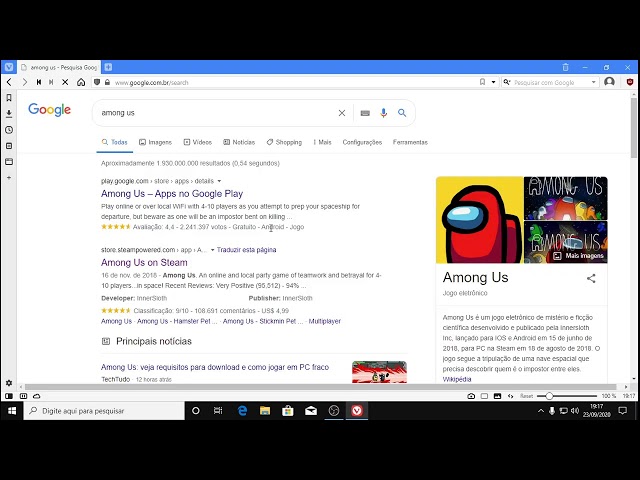
Task: Go forward to next page
Action: 24,82
